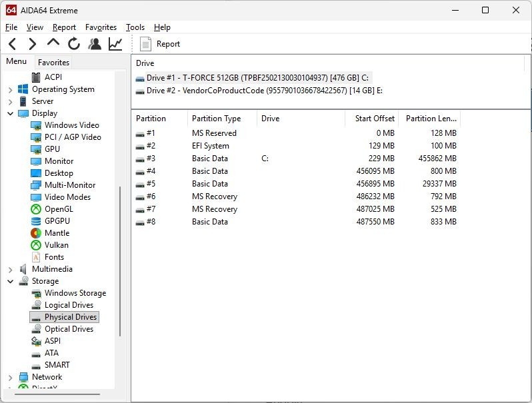Open Monitor under Display
This screenshot has height=403, width=532.
point(59,161)
